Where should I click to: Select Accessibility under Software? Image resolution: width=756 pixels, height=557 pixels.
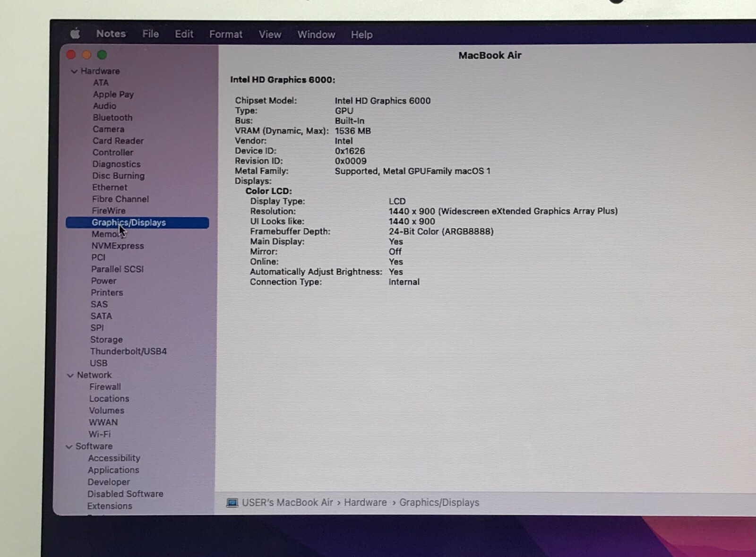click(x=114, y=458)
